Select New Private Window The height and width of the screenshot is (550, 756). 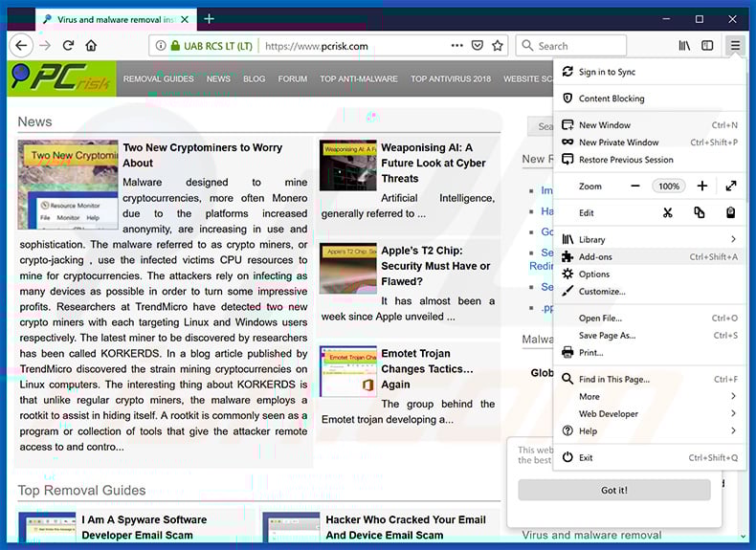pos(649,143)
